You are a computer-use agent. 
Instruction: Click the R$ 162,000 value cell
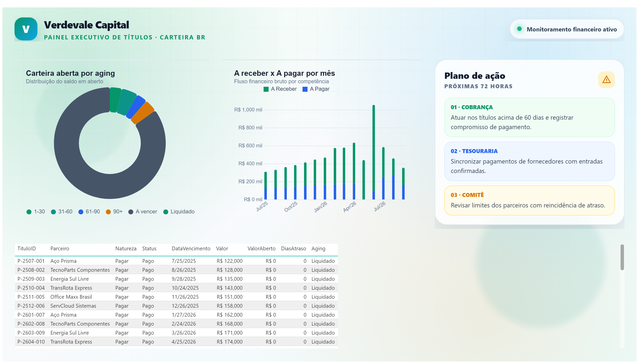pyautogui.click(x=230, y=315)
